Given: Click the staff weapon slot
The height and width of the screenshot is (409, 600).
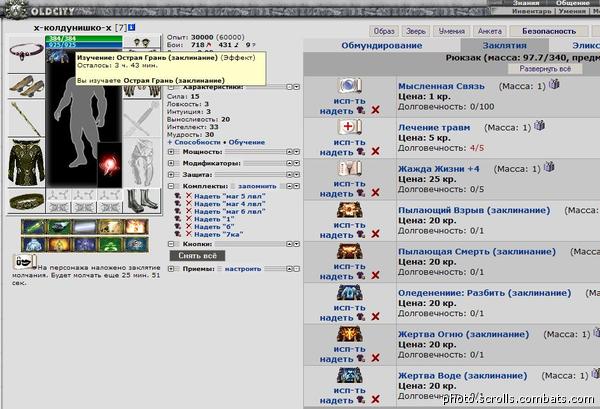Looking at the screenshot, I should (26, 118).
